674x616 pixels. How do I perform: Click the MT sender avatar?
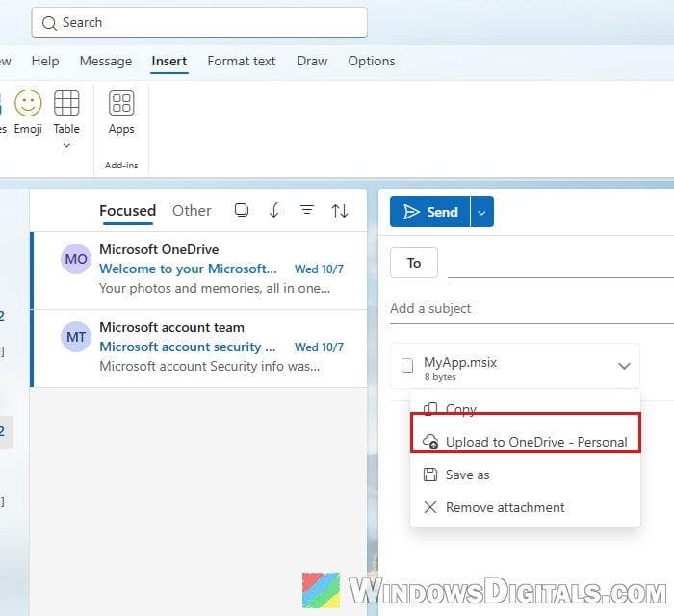coord(76,337)
